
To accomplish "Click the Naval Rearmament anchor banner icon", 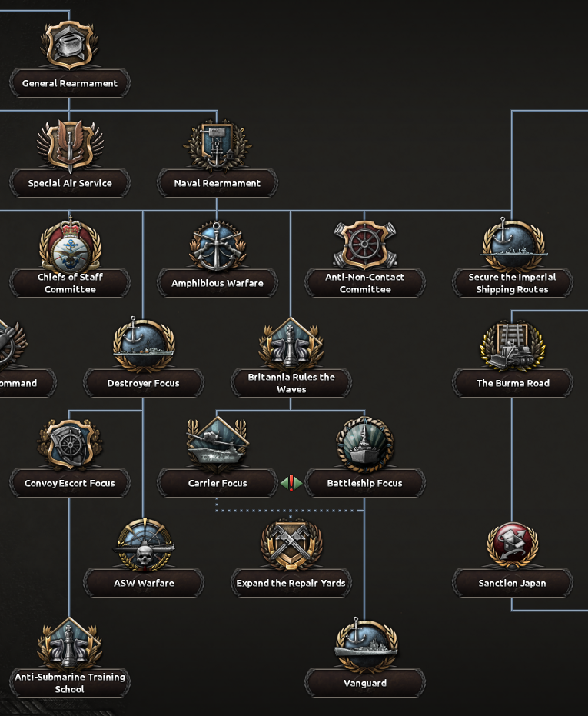I will click(218, 145).
